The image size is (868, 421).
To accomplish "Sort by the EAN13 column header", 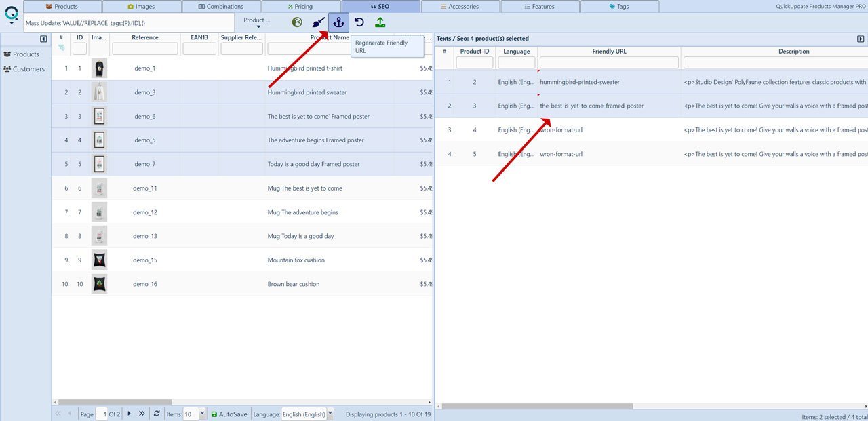I will point(199,37).
